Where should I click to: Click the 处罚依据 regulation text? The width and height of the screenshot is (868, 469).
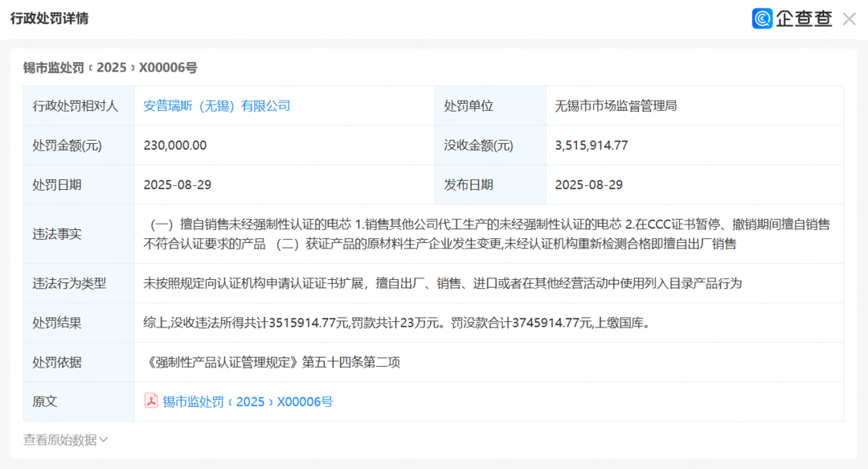pos(272,362)
